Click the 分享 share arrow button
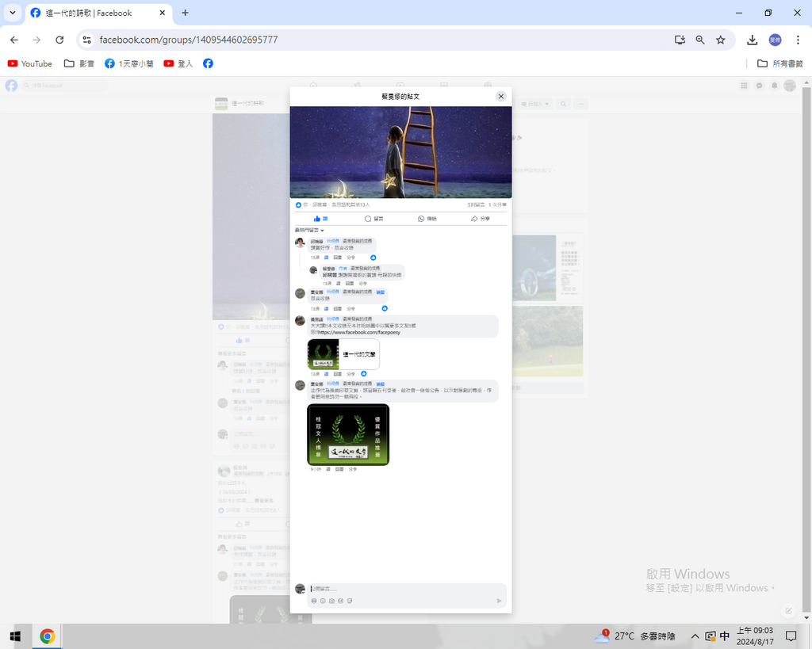812x649 pixels. click(480, 219)
